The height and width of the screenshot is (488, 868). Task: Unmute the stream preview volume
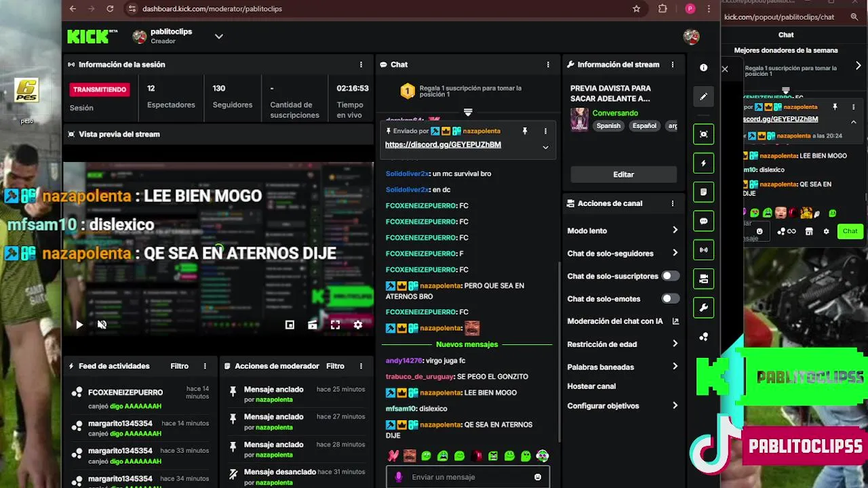click(102, 325)
